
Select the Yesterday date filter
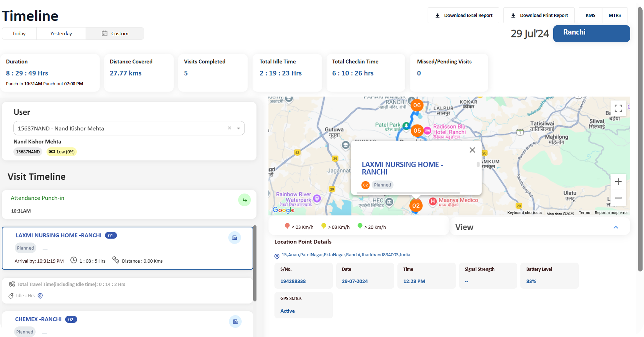(x=61, y=34)
